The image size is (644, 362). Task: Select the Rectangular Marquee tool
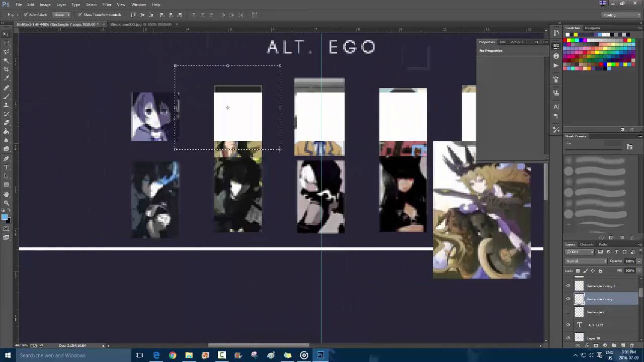pyautogui.click(x=7, y=43)
